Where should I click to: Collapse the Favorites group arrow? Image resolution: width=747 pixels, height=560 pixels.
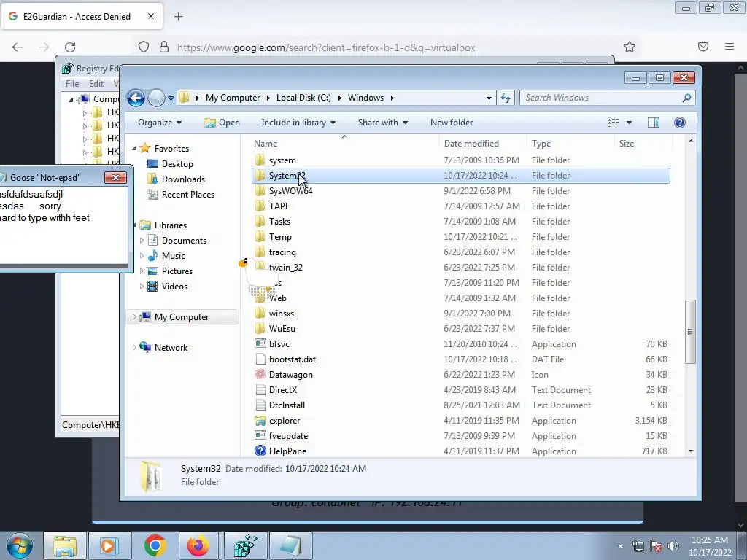click(134, 149)
